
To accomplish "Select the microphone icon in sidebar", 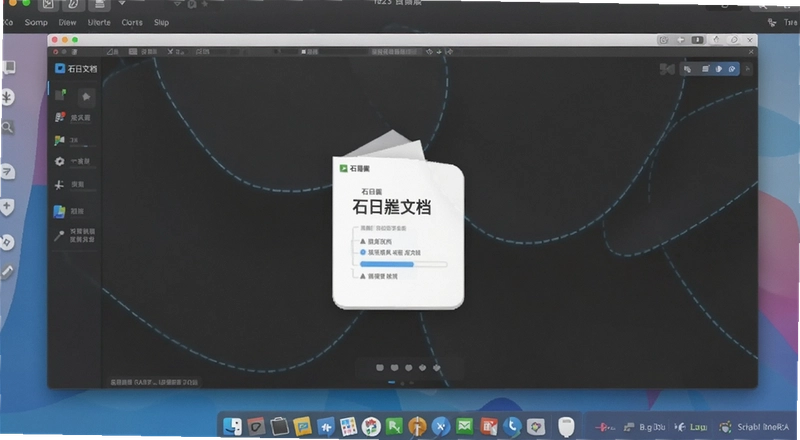I will coord(60,235).
